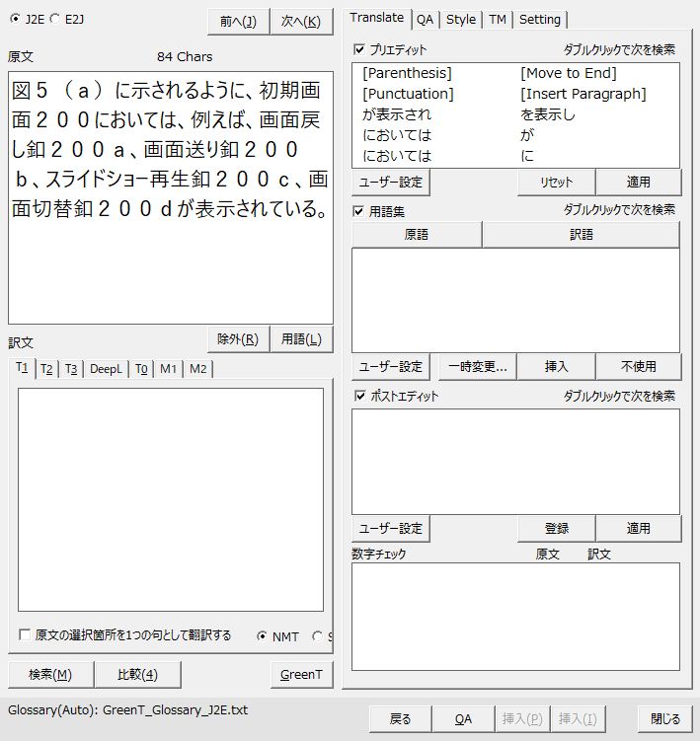Screen dimensions: 700x741
Task: Enable 原文の選択箇所を1つの句として翻訳する option
Action: (x=25, y=635)
